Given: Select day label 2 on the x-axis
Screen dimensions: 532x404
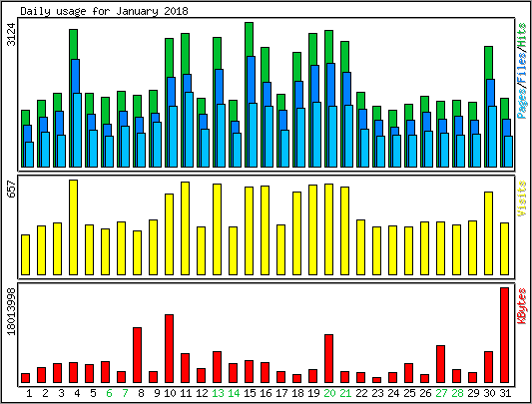Looking at the screenshot, I should click(x=45, y=393).
